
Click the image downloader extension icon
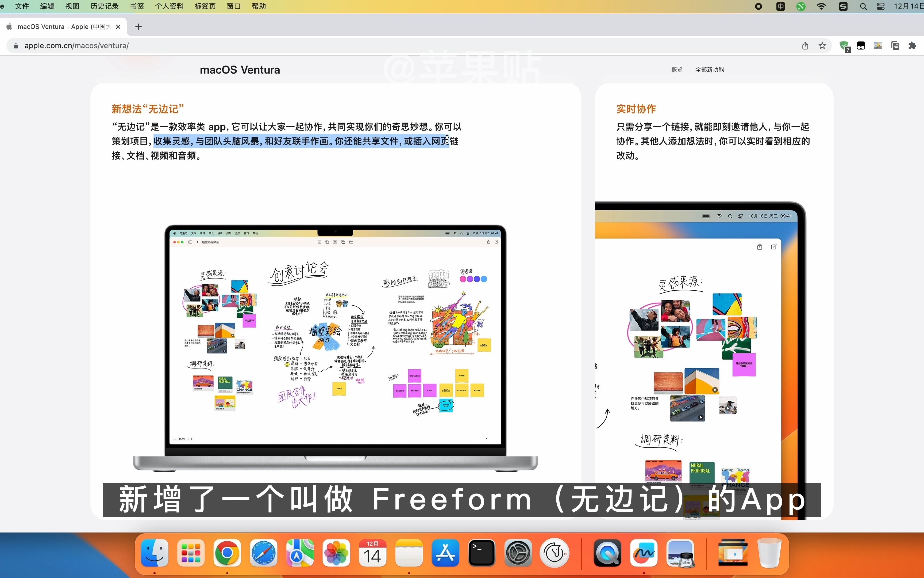(878, 46)
